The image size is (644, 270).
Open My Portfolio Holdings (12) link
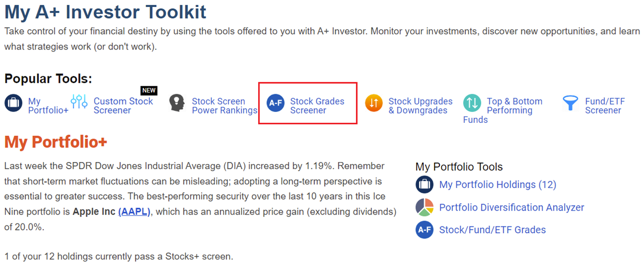point(498,185)
